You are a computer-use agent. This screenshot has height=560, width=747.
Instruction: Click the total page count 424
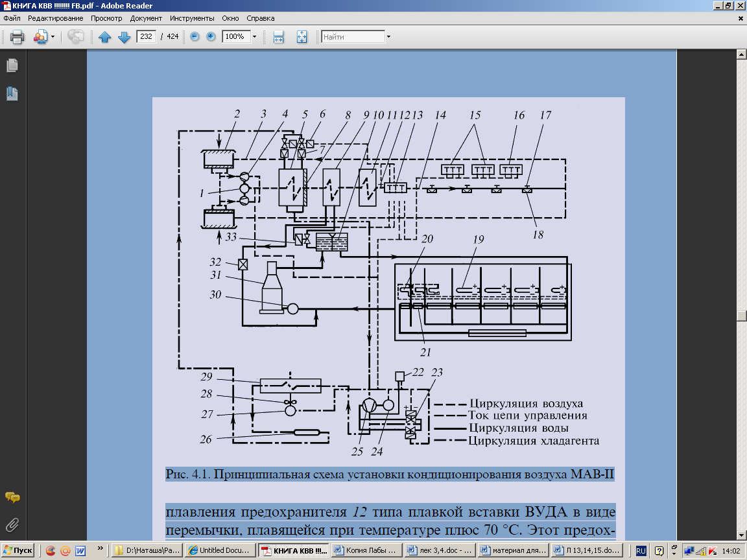tap(172, 37)
